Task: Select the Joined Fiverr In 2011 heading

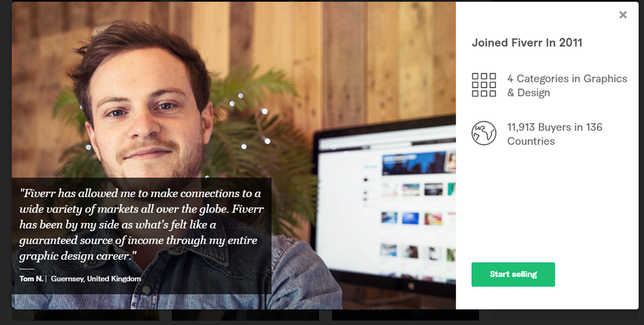Action: click(x=527, y=42)
